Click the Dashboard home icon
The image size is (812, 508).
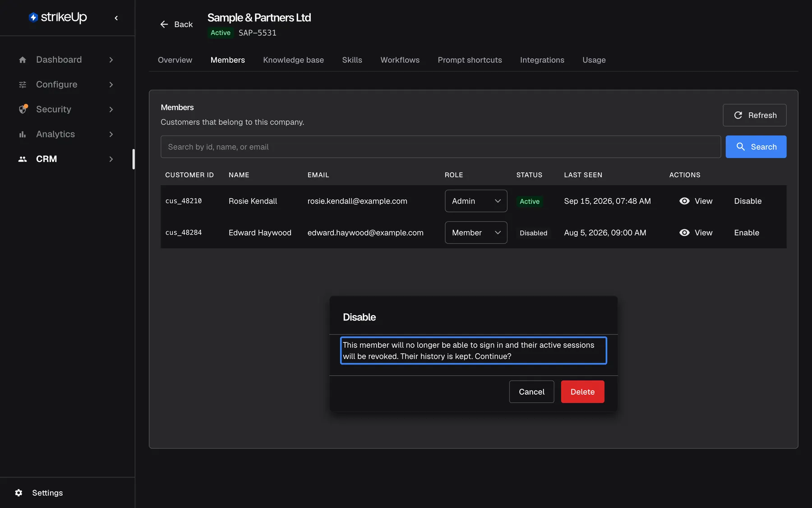(x=23, y=60)
